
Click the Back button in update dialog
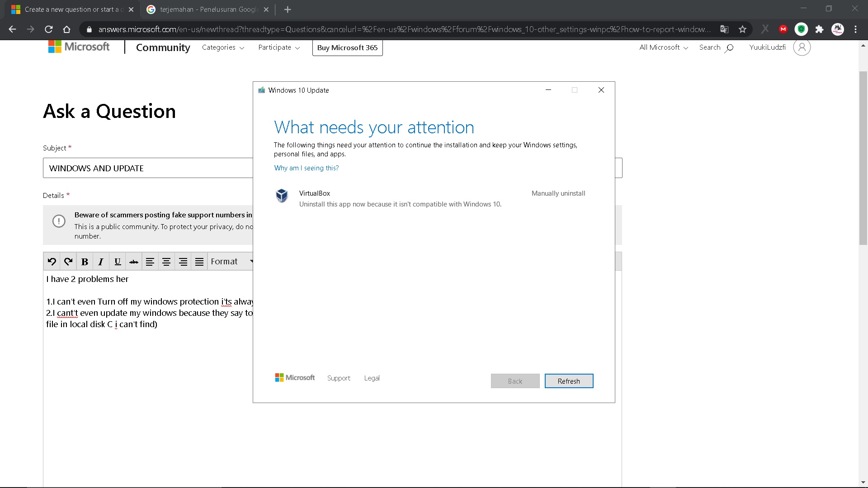(x=515, y=381)
